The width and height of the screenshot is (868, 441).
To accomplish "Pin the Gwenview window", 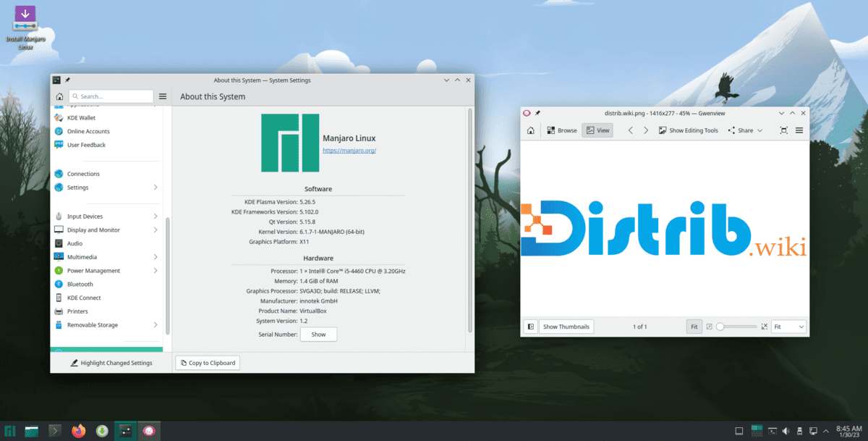I will pos(537,112).
